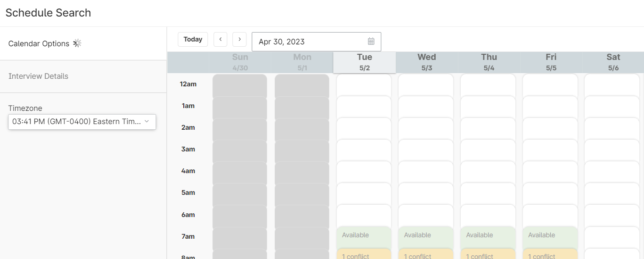The width and height of the screenshot is (644, 259).
Task: Click the calendar icon in date field
Action: (x=371, y=42)
